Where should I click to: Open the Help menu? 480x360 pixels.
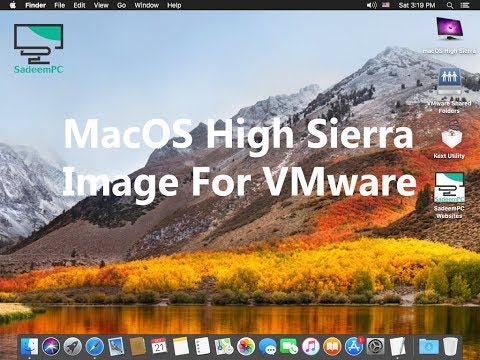(x=174, y=5)
